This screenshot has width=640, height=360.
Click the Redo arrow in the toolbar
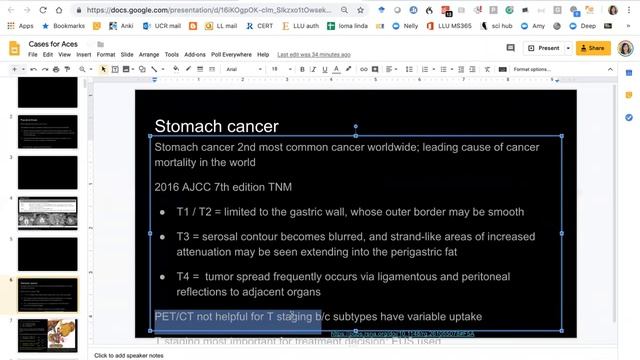(45, 69)
